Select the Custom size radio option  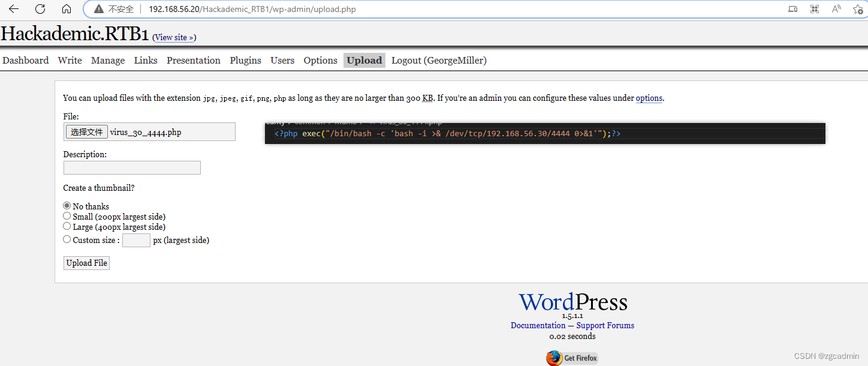[x=67, y=239]
